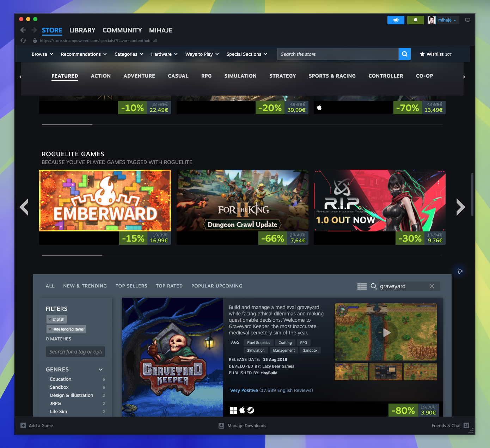Collapse the GENRES filter section
Viewport: 490px width, 448px height.
click(x=100, y=369)
